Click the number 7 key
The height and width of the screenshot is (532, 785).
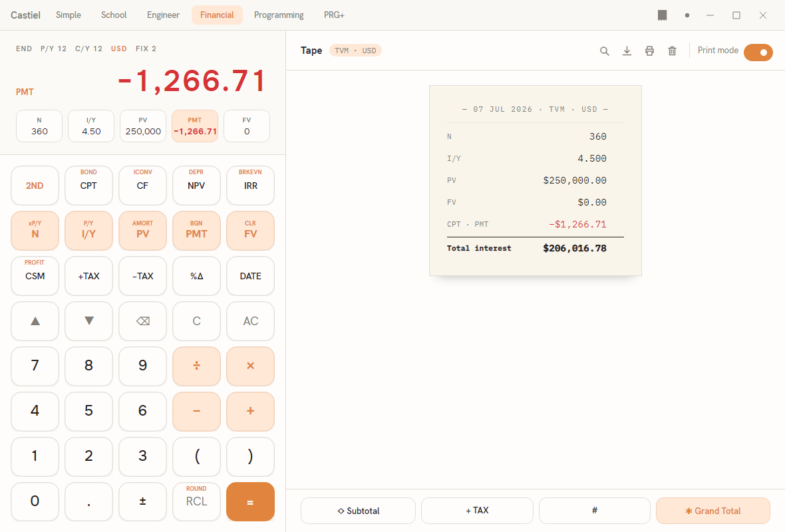coord(35,366)
